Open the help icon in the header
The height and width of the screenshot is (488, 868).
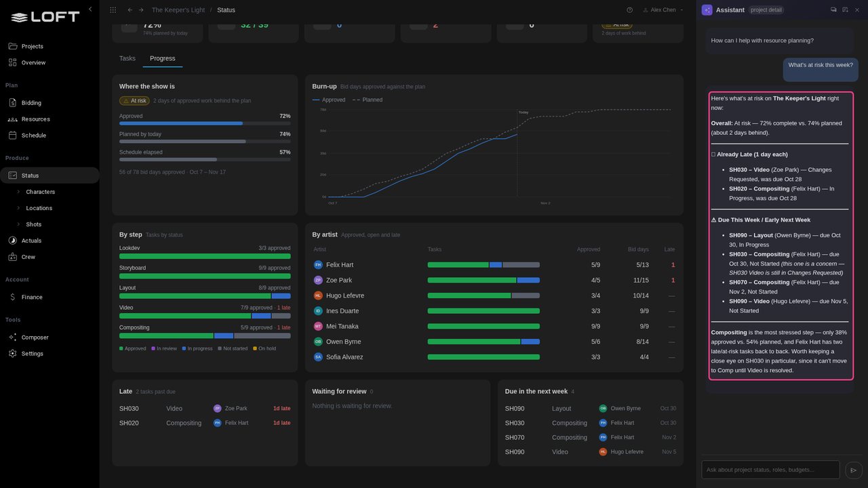pos(629,10)
